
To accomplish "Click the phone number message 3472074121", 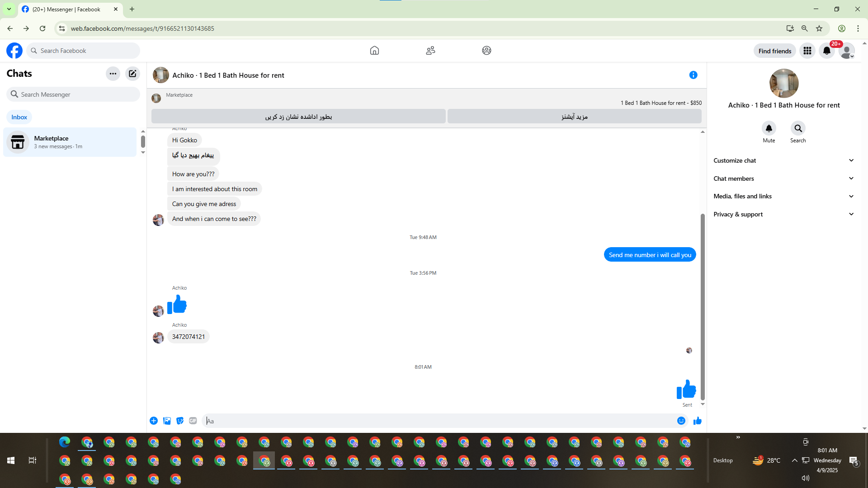I will (189, 337).
